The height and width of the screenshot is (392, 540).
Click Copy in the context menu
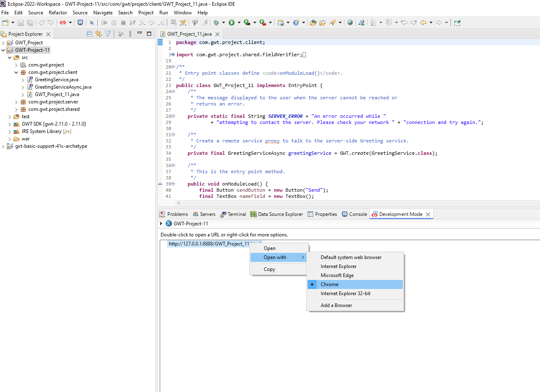(278, 269)
